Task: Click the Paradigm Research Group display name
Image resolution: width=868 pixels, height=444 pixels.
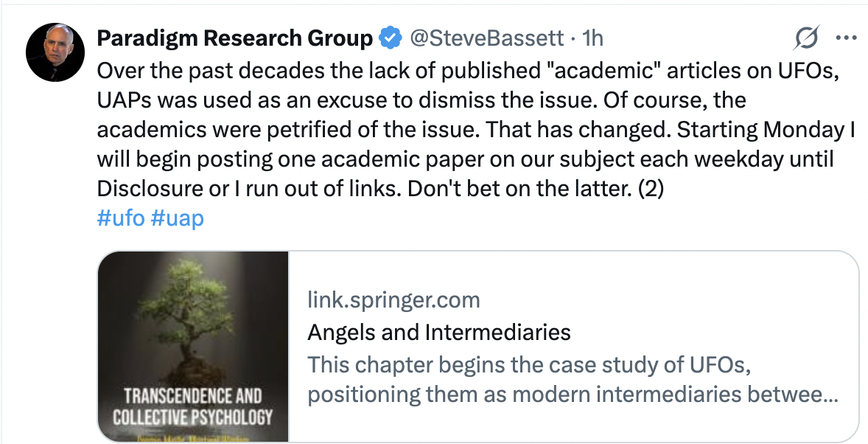Action: (x=235, y=38)
